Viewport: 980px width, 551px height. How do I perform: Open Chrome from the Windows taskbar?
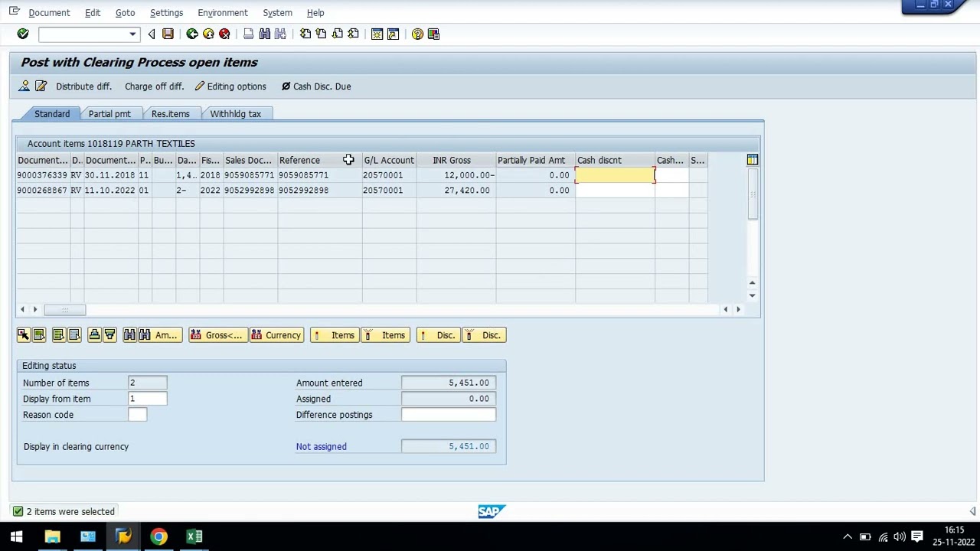click(x=158, y=536)
